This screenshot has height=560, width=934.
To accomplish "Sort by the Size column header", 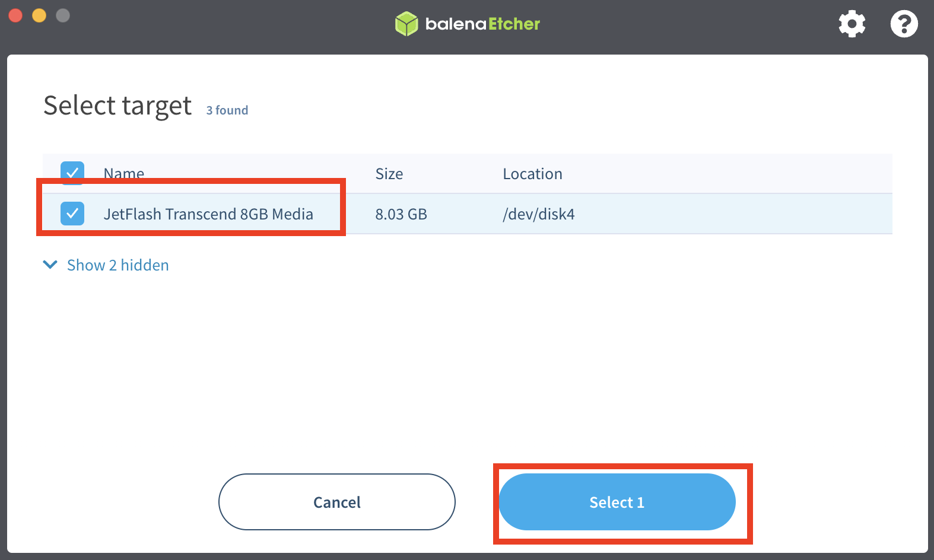I will (x=389, y=174).
